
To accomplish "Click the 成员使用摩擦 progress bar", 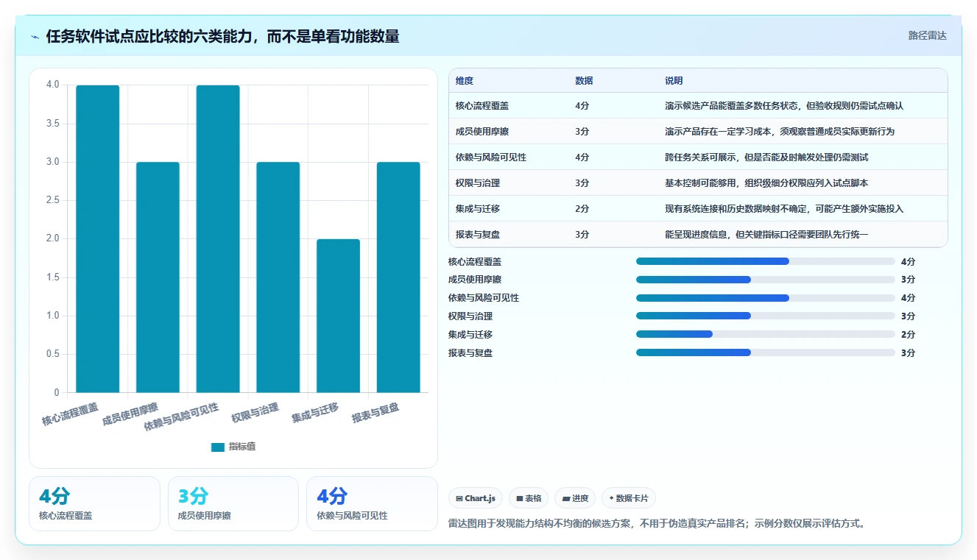I will [x=766, y=280].
